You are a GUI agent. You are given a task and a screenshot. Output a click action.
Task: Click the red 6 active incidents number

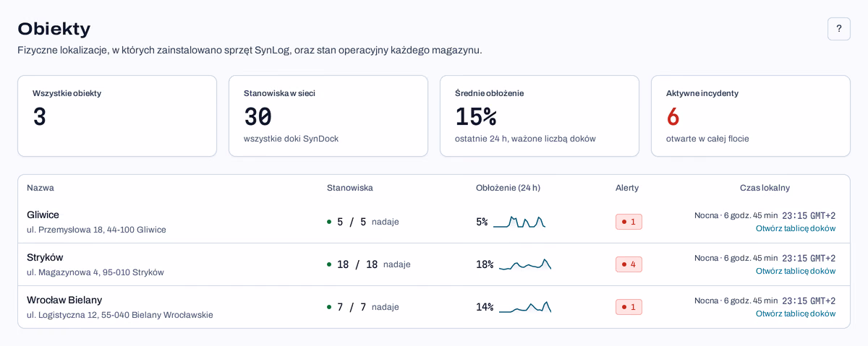[673, 116]
